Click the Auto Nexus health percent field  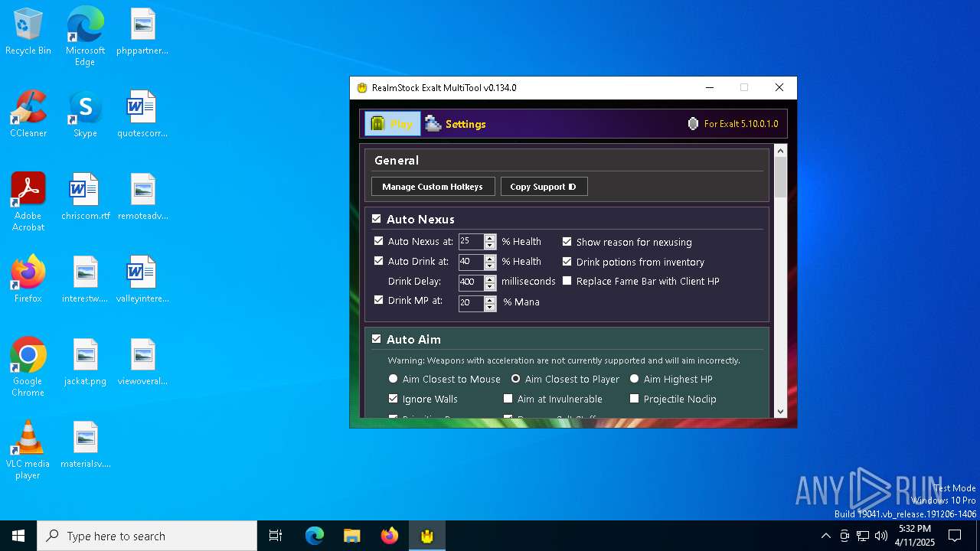click(471, 242)
